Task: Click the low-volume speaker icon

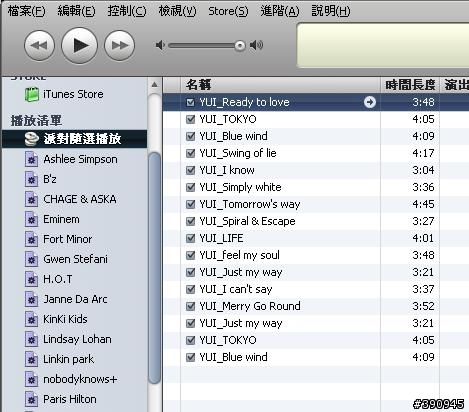Action: click(x=160, y=45)
